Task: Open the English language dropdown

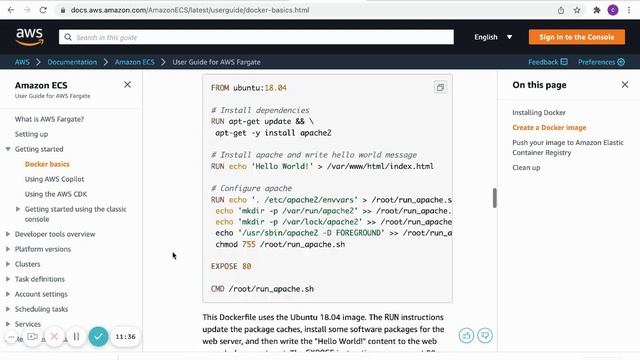Action: 493,37
